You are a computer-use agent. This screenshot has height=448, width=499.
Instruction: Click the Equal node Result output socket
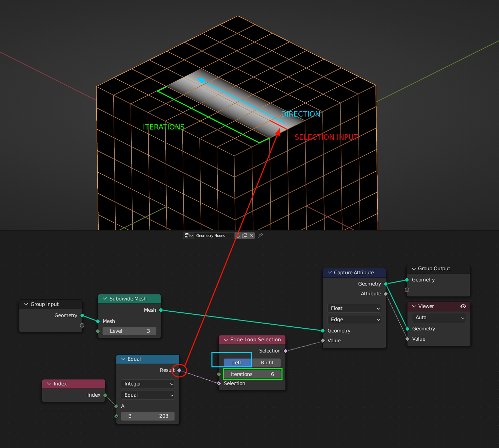[179, 370]
